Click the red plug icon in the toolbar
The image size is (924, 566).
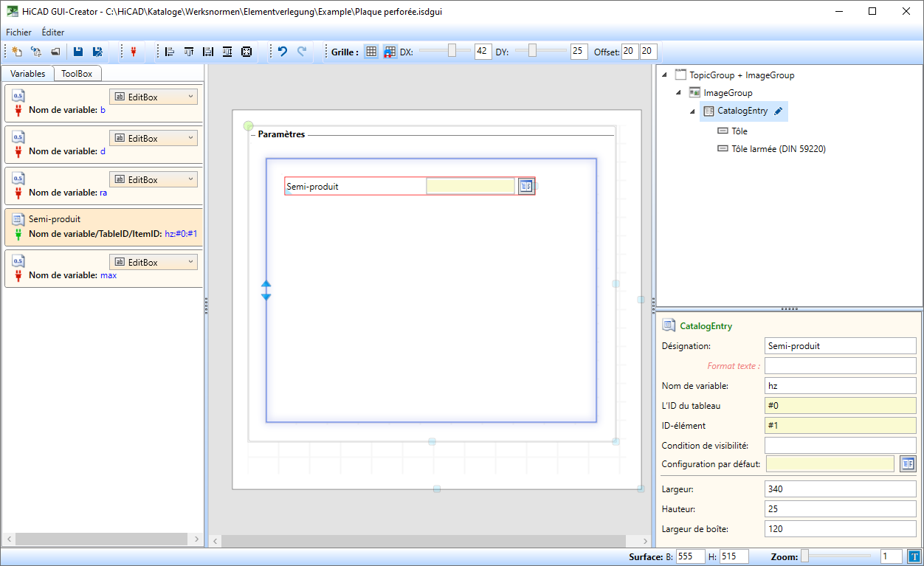134,52
